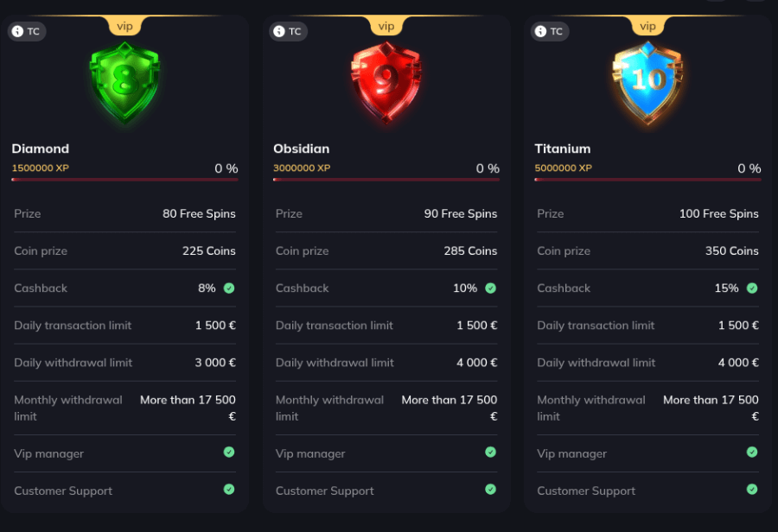This screenshot has height=532, width=778.
Task: Click the 1500000 XP label on Diamond
Action: pos(41,168)
